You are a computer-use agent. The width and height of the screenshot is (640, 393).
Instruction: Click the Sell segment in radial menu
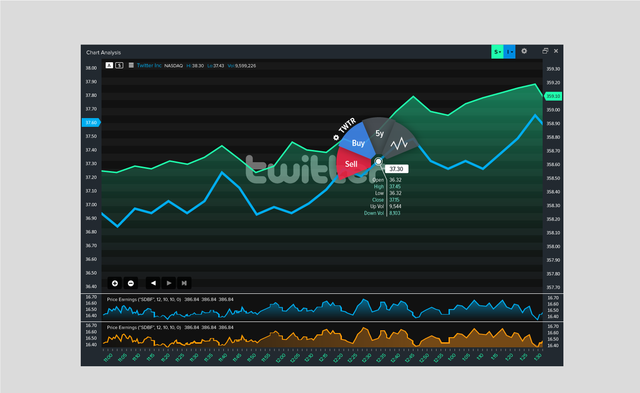[351, 164]
